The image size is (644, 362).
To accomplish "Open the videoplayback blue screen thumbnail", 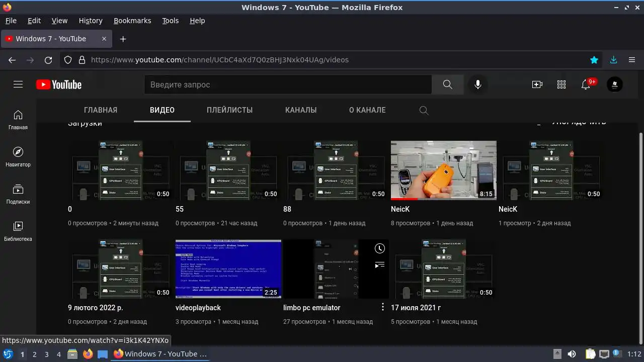I will point(228,269).
